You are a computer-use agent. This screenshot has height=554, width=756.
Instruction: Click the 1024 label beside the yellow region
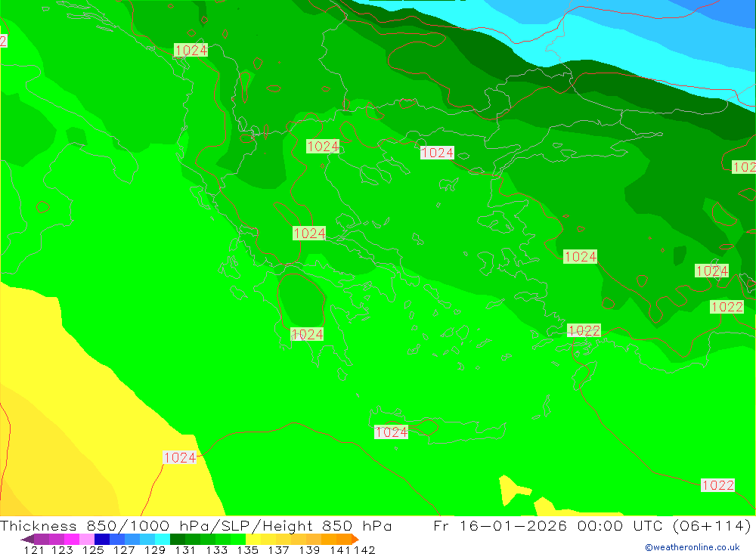tap(180, 457)
